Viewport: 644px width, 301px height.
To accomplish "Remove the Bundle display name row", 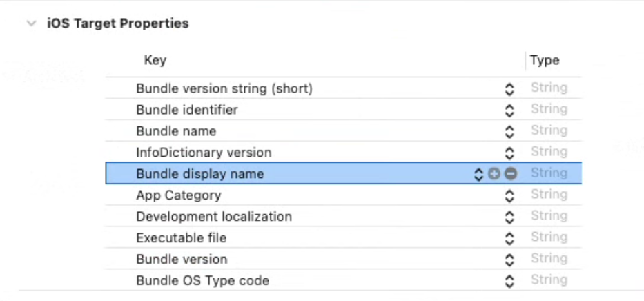I will point(511,174).
